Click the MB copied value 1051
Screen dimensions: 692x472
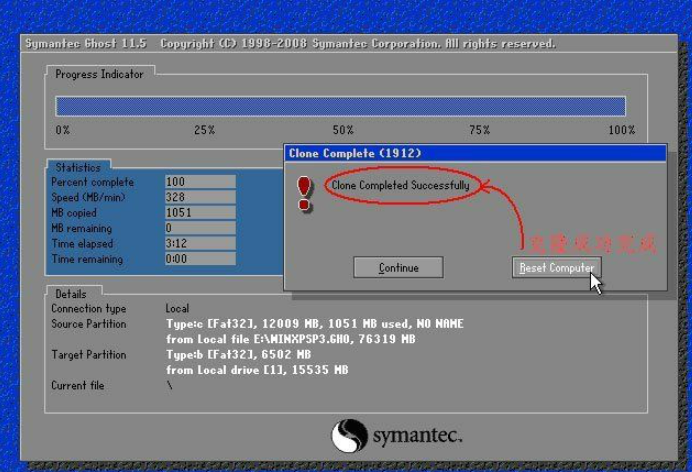tap(200, 213)
